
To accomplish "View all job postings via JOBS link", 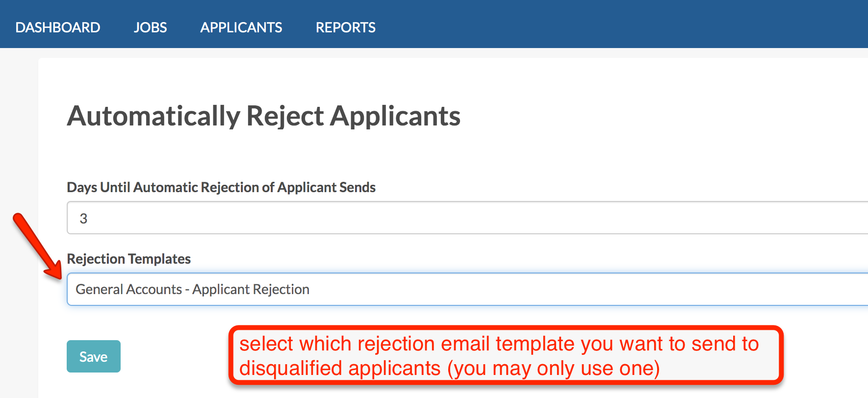I will point(150,27).
